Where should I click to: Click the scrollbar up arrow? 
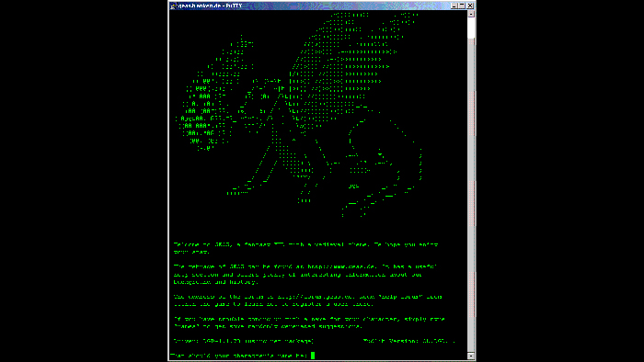click(x=471, y=14)
